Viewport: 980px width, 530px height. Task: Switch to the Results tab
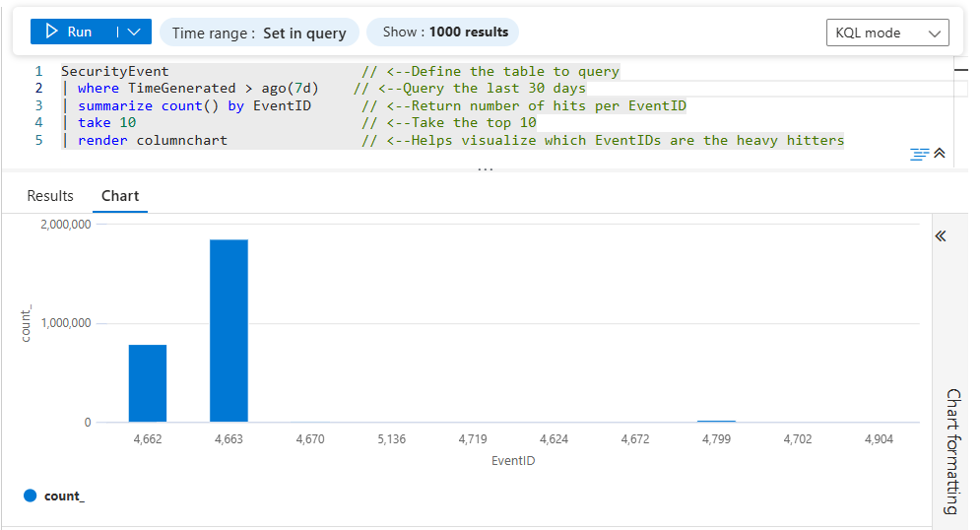pyautogui.click(x=50, y=196)
